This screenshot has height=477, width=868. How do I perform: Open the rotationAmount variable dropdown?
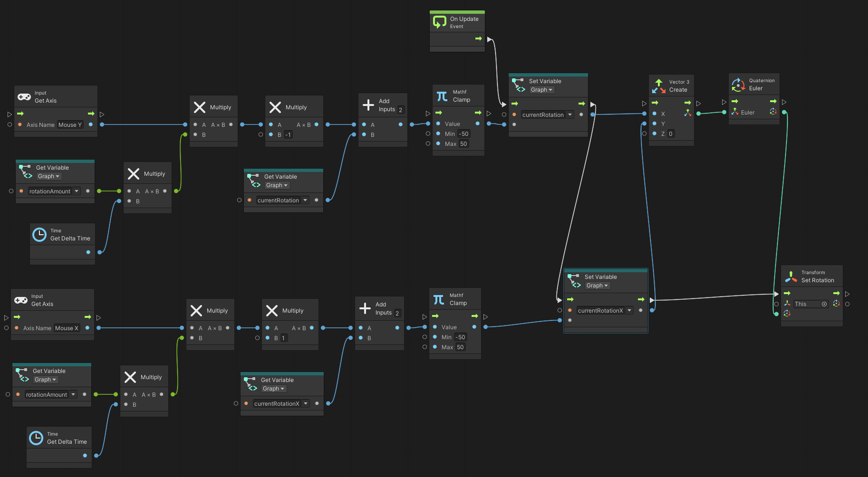tap(76, 191)
